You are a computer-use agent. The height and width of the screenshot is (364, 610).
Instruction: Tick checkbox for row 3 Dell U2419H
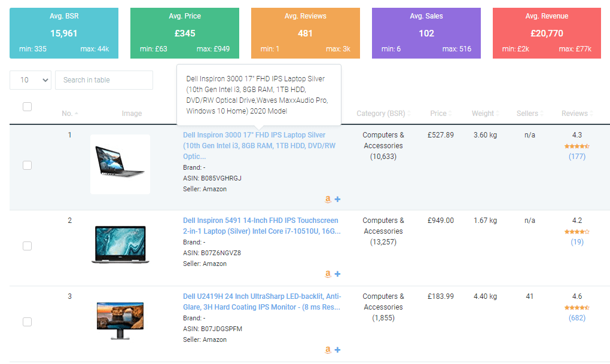[x=28, y=322]
